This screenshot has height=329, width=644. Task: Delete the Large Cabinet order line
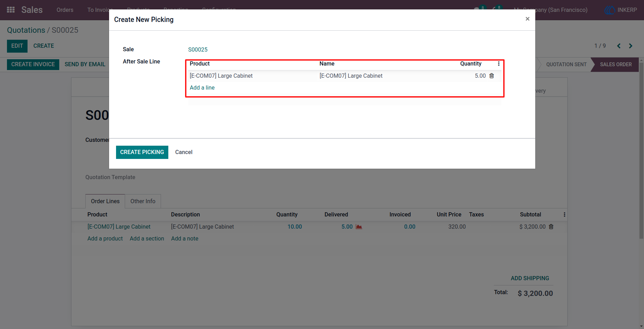tap(551, 227)
